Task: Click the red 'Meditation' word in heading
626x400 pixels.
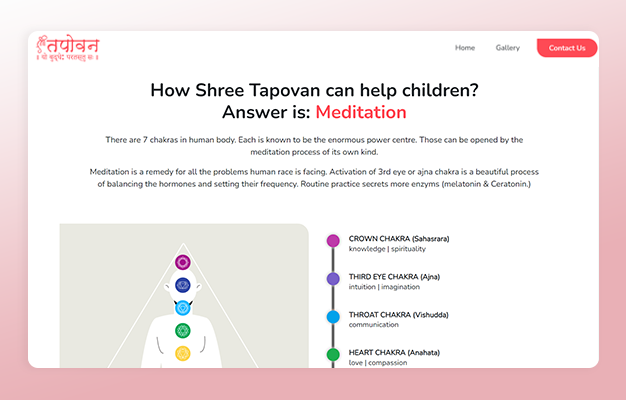Action: tap(361, 112)
